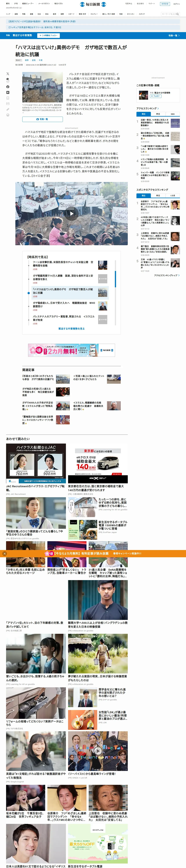186x868 pixels.
Task: Select the 1カ月 tab in Sponichi ranking
Action: point(173,195)
